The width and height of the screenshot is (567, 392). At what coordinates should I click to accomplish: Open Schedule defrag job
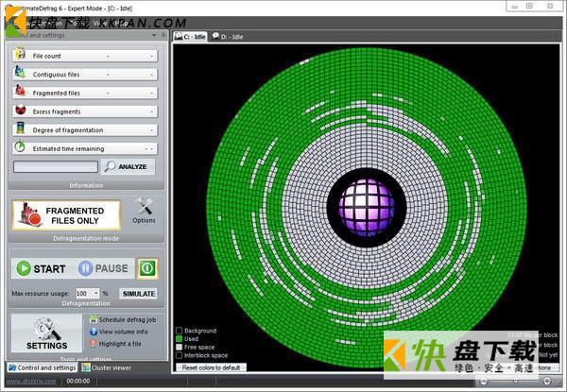pyautogui.click(x=128, y=320)
